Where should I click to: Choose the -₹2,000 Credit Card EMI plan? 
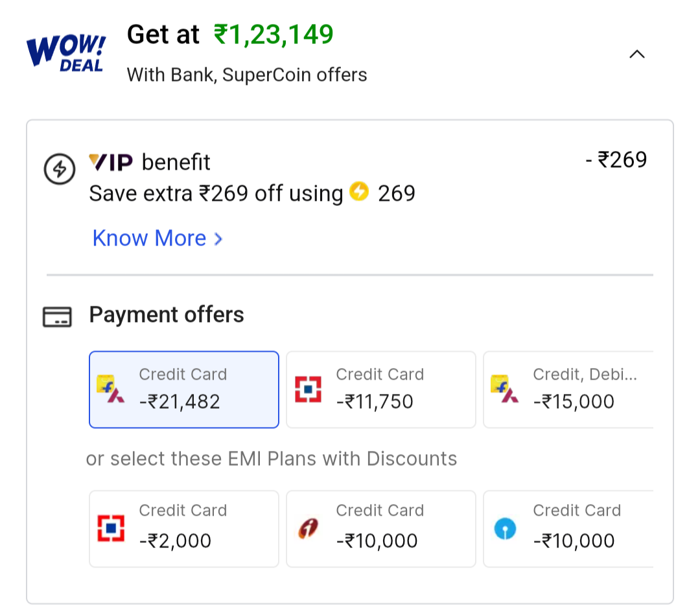pyautogui.click(x=184, y=529)
